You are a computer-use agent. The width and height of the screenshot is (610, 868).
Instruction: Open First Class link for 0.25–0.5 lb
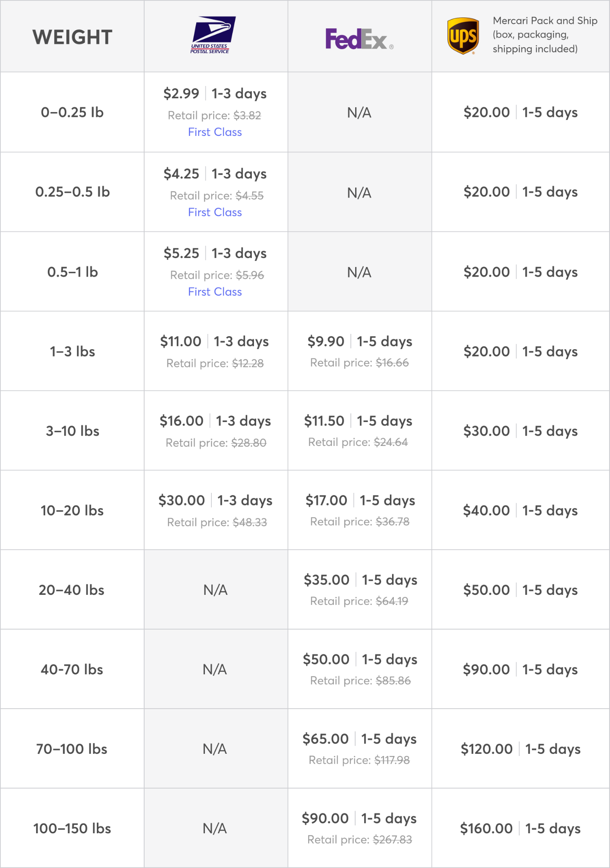(215, 212)
